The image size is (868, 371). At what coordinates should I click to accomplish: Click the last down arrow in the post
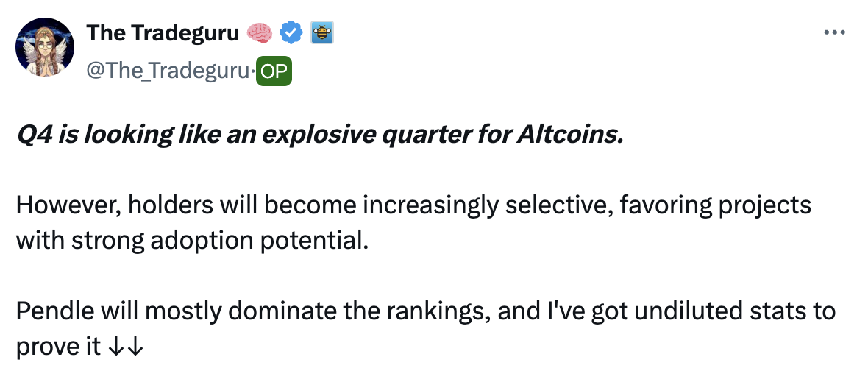pyautogui.click(x=133, y=347)
